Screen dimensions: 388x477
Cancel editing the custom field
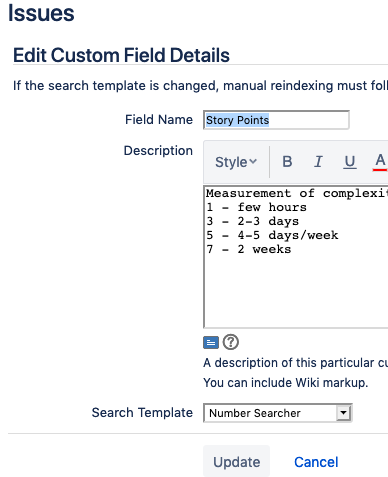pyautogui.click(x=316, y=462)
